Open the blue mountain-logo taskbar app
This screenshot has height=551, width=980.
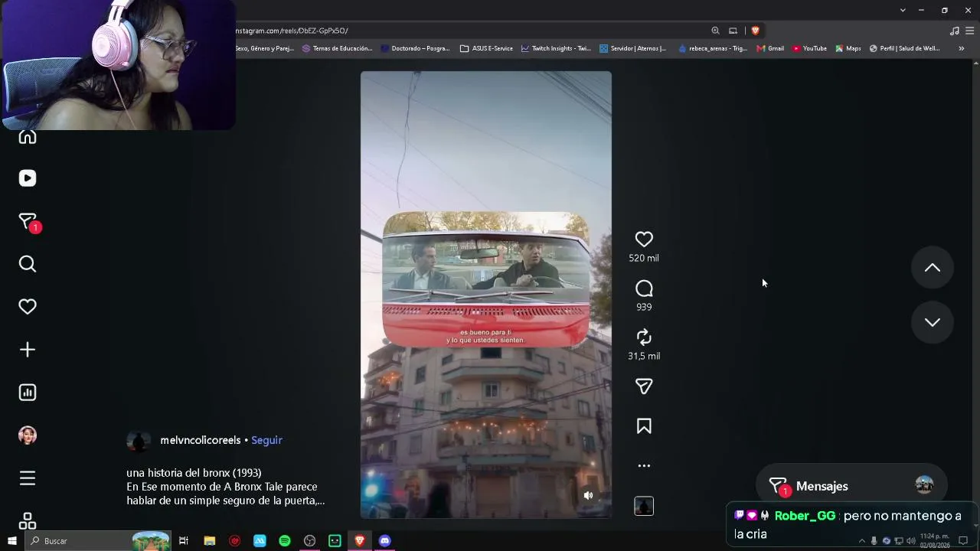[x=260, y=541]
